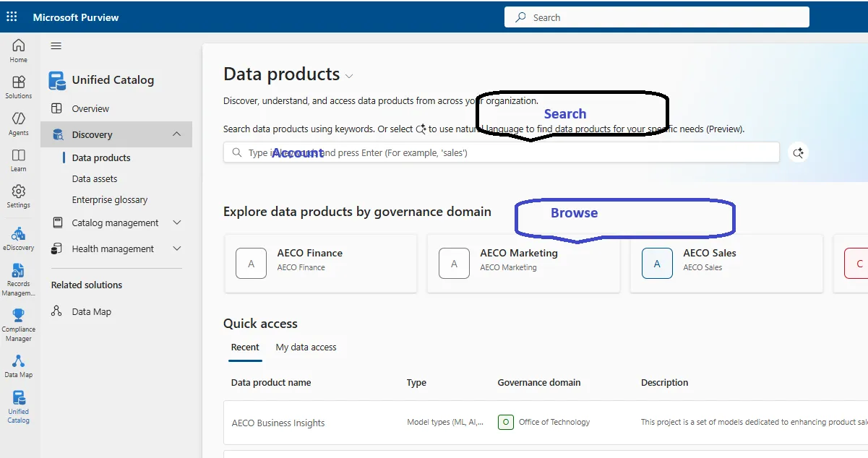Click the AECO Sales avatar icon
Viewport: 868px width, 458px height.
point(657,264)
